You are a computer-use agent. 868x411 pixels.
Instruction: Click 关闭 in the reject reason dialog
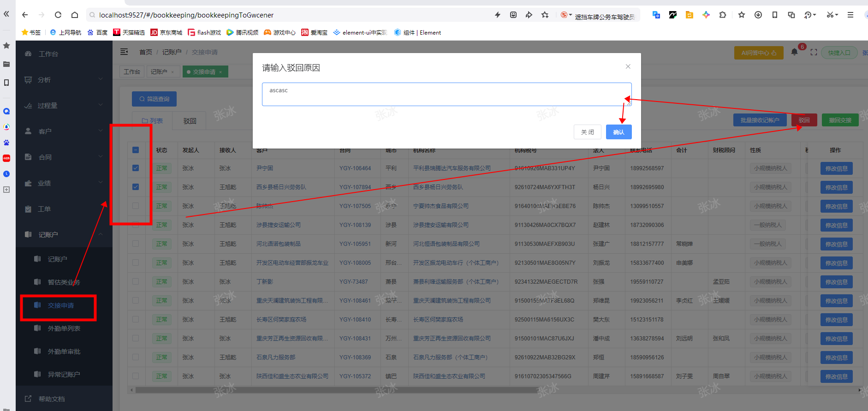point(588,132)
